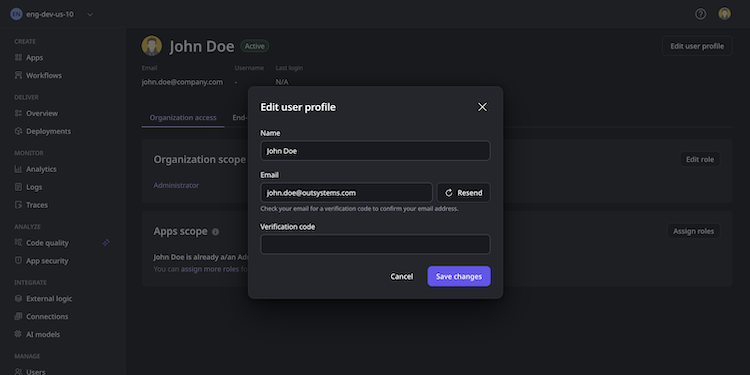This screenshot has height=375, width=750.
Task: Open the Users icon in sidebar
Action: point(18,372)
